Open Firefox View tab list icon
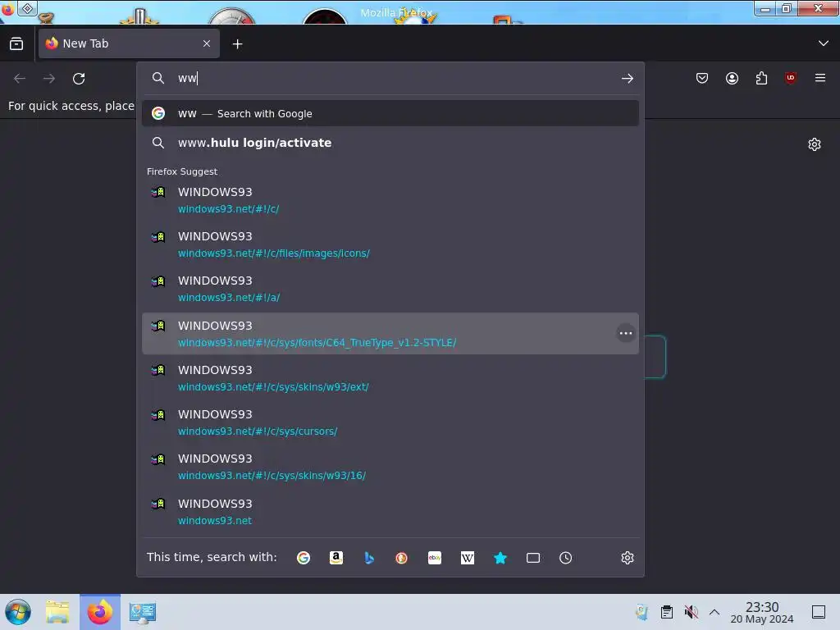The height and width of the screenshot is (630, 840). [x=16, y=44]
